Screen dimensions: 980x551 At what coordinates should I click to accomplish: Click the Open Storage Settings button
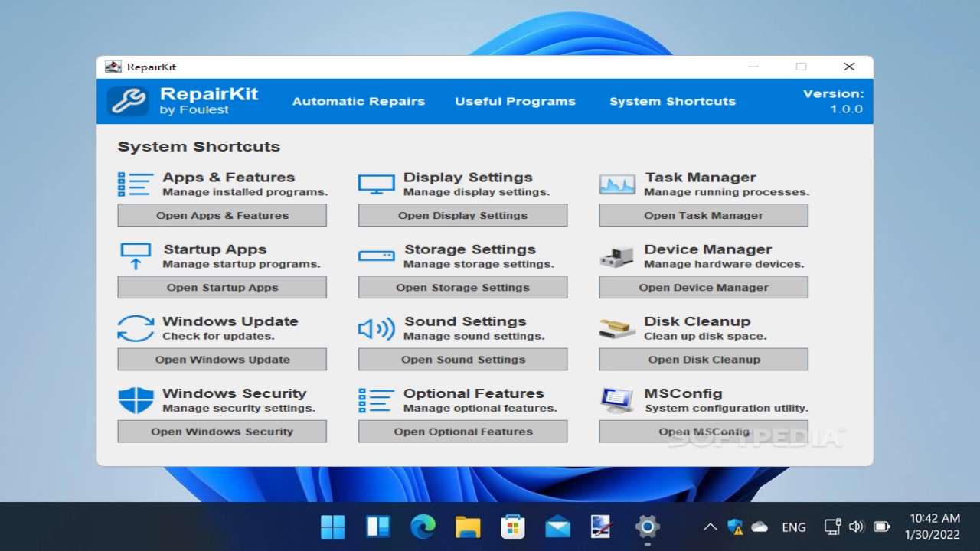point(462,287)
